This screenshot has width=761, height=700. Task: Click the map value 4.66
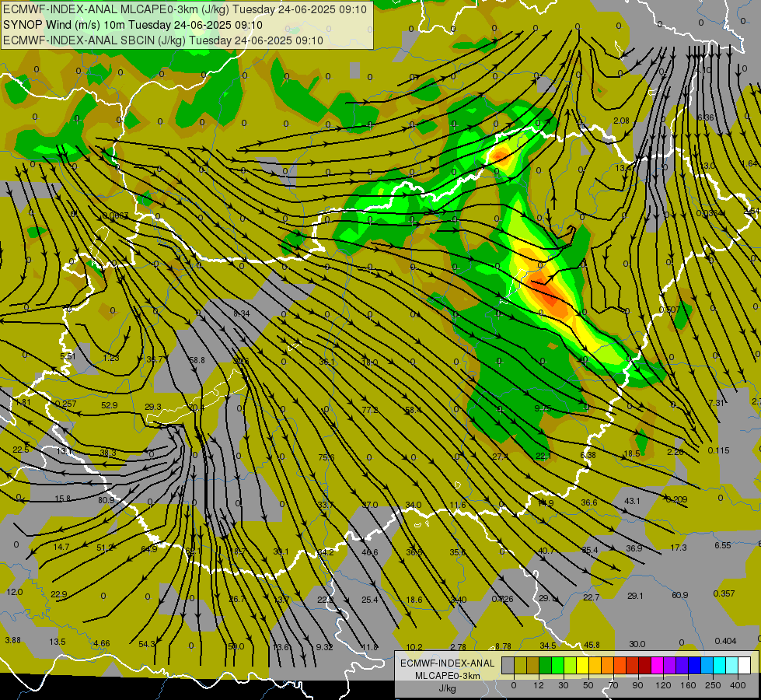[x=101, y=643]
